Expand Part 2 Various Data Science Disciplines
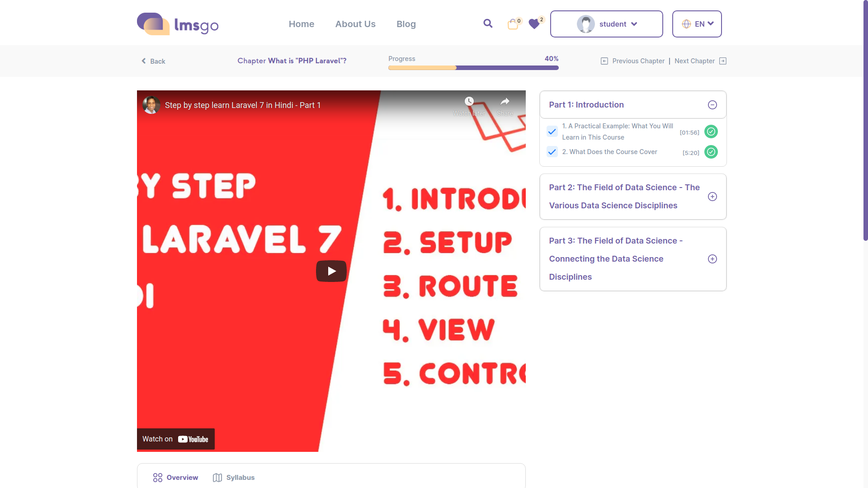Viewport: 868px width, 488px height. [712, 197]
